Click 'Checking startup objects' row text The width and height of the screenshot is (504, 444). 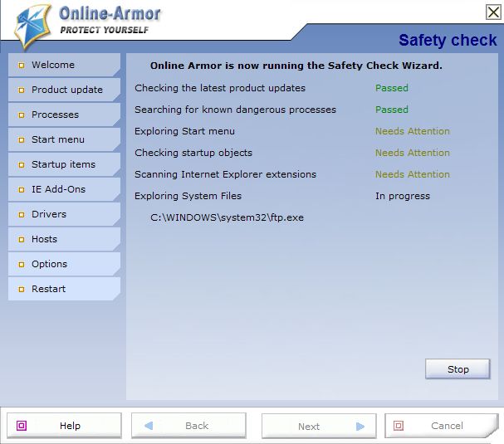[193, 153]
